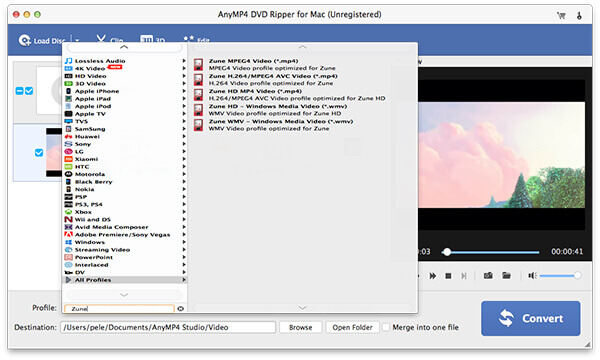Stop the video preview

coord(448,276)
